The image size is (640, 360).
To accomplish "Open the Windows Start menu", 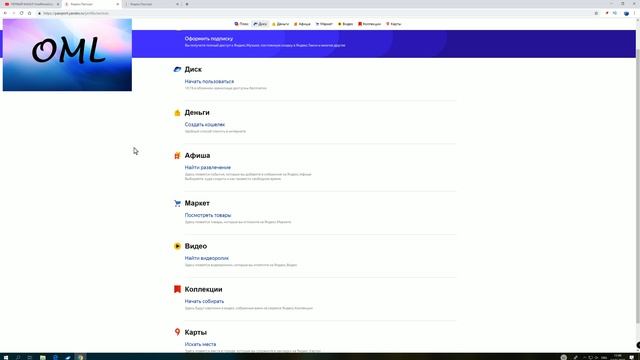I will coord(5,357).
